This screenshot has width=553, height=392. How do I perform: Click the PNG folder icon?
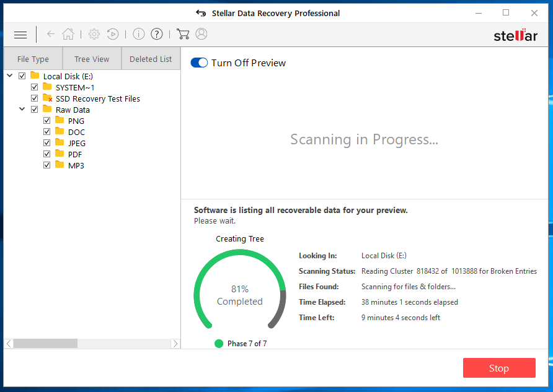(60, 120)
